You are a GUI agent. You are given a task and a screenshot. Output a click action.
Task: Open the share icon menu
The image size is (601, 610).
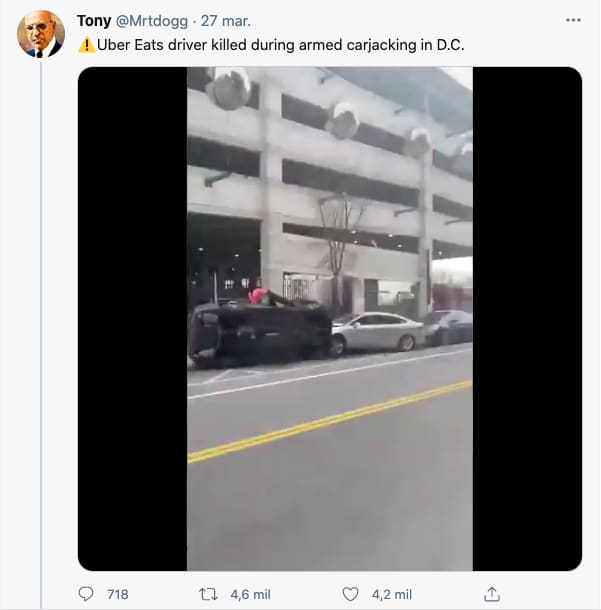pos(492,594)
